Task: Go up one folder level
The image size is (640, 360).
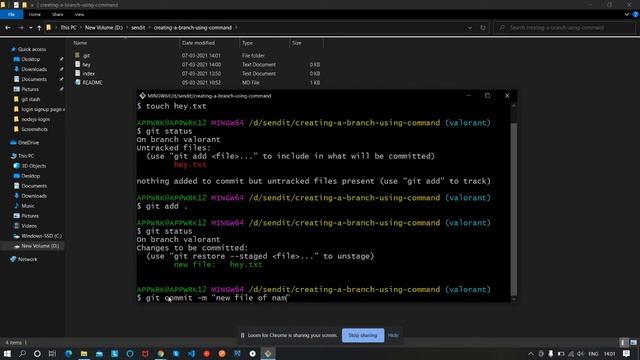Action: coord(39,28)
